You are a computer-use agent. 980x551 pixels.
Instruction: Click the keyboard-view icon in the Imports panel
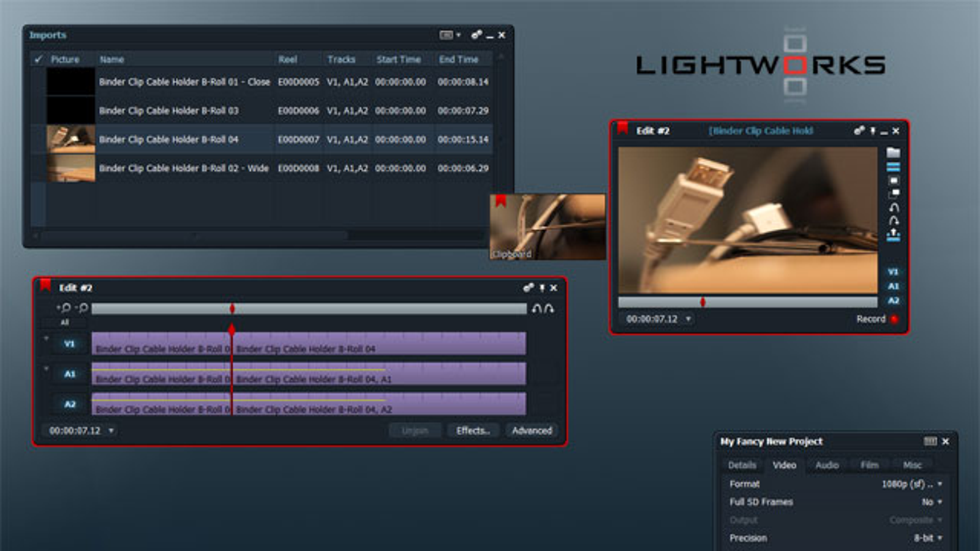pyautogui.click(x=447, y=35)
